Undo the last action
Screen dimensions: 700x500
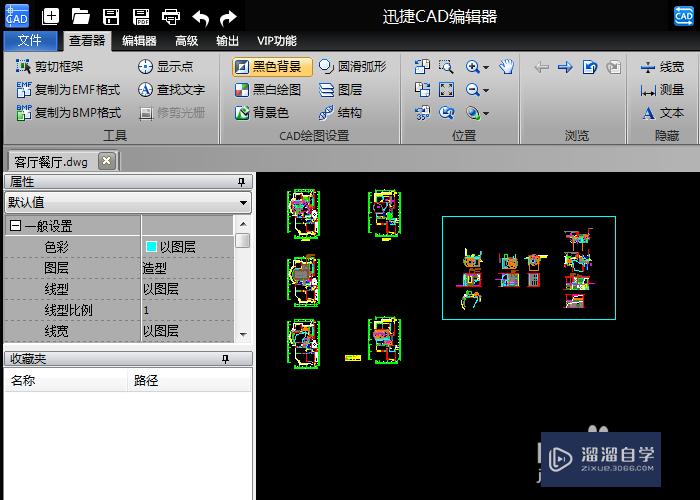click(x=201, y=18)
